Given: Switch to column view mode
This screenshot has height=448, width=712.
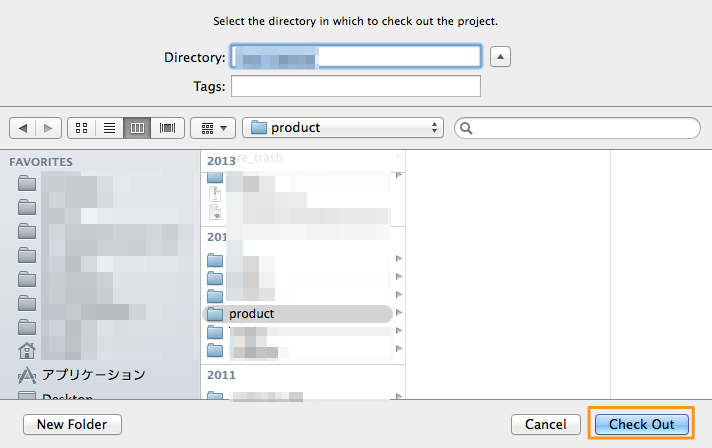Looking at the screenshot, I should point(138,128).
